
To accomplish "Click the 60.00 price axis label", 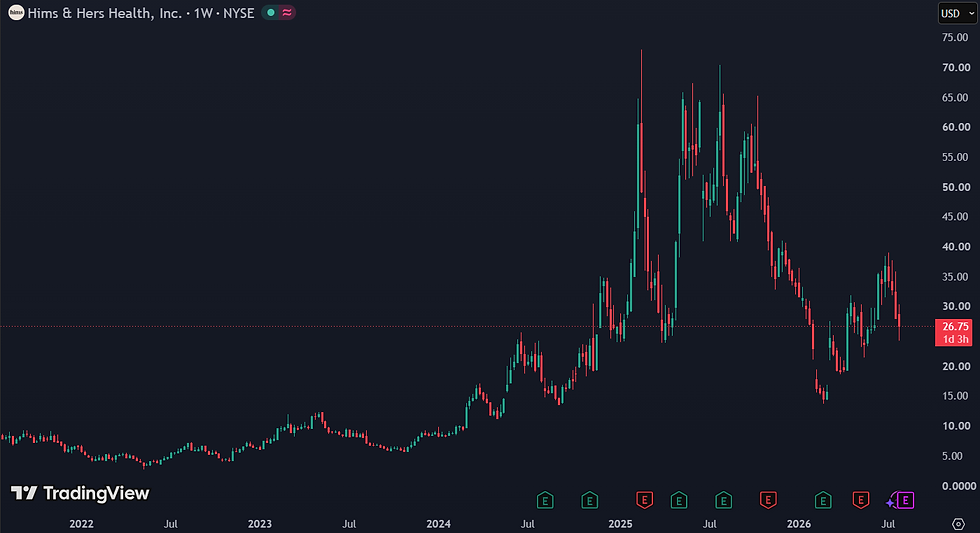I will pyautogui.click(x=956, y=127).
